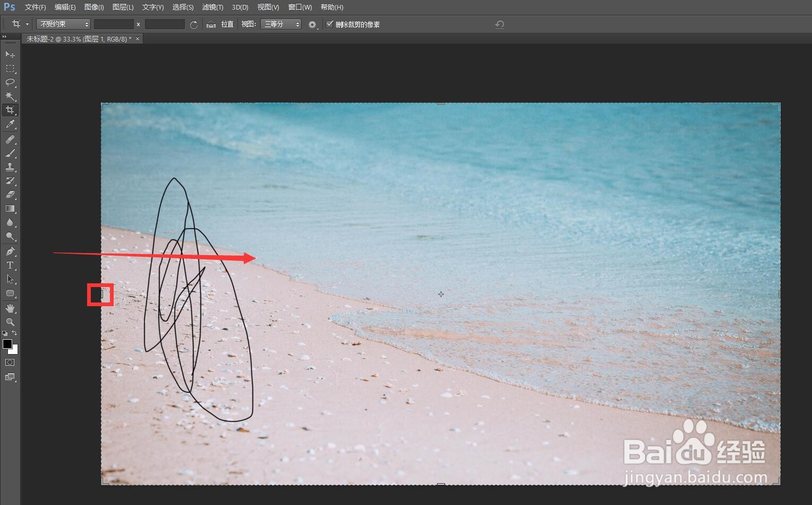The image size is (812, 505).
Task: Toggle 删除裁剪的像素 checkbox
Action: [329, 24]
